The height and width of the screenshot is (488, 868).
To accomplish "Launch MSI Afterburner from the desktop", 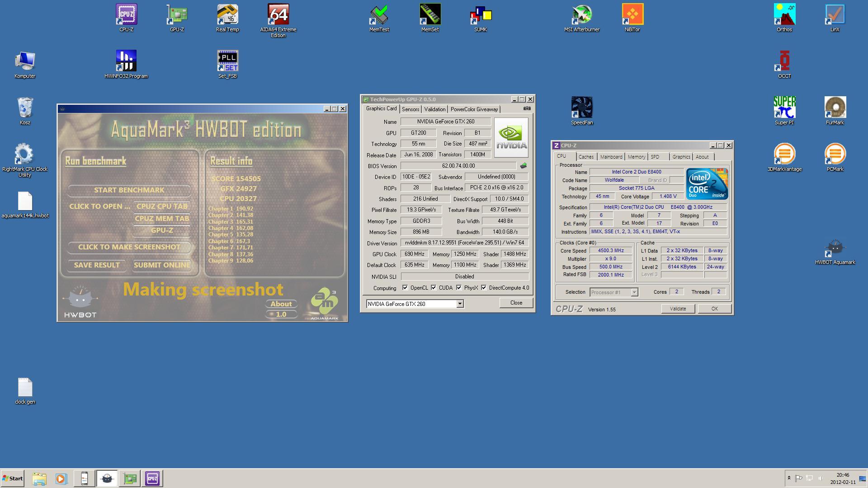I will tap(582, 18).
